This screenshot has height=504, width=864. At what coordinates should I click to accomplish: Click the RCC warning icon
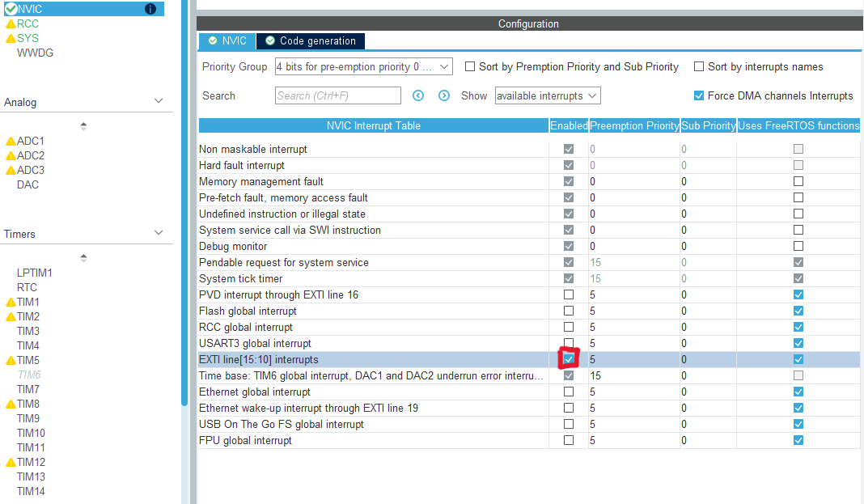(11, 24)
